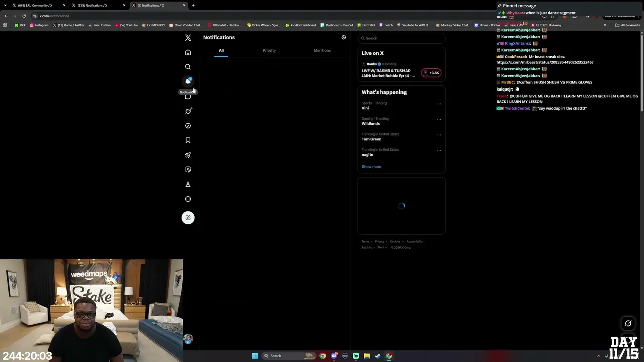Image resolution: width=644 pixels, height=362 pixels.
Task: Open the Cookies footer link
Action: point(395,241)
